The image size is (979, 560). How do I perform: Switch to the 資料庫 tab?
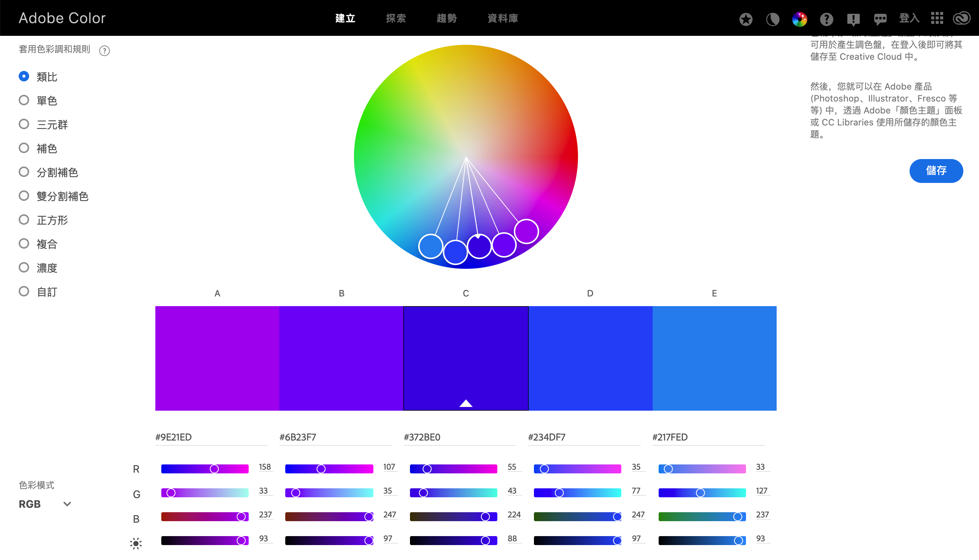503,18
